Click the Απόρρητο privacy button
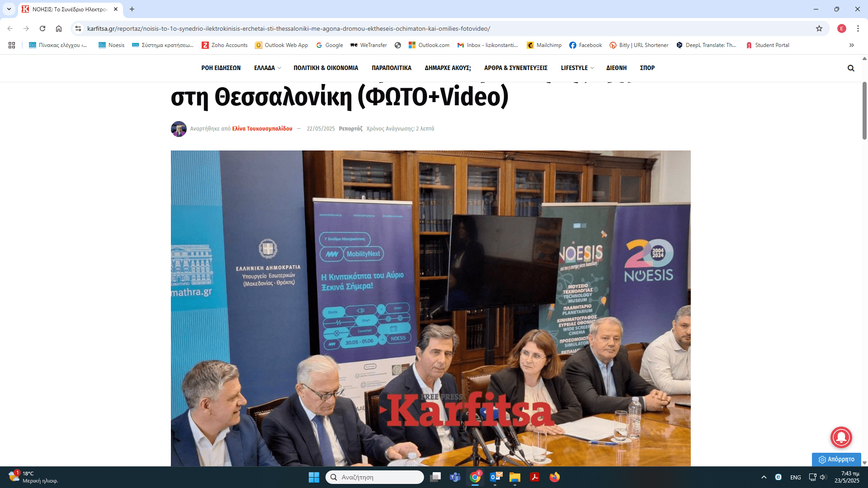 pyautogui.click(x=836, y=459)
